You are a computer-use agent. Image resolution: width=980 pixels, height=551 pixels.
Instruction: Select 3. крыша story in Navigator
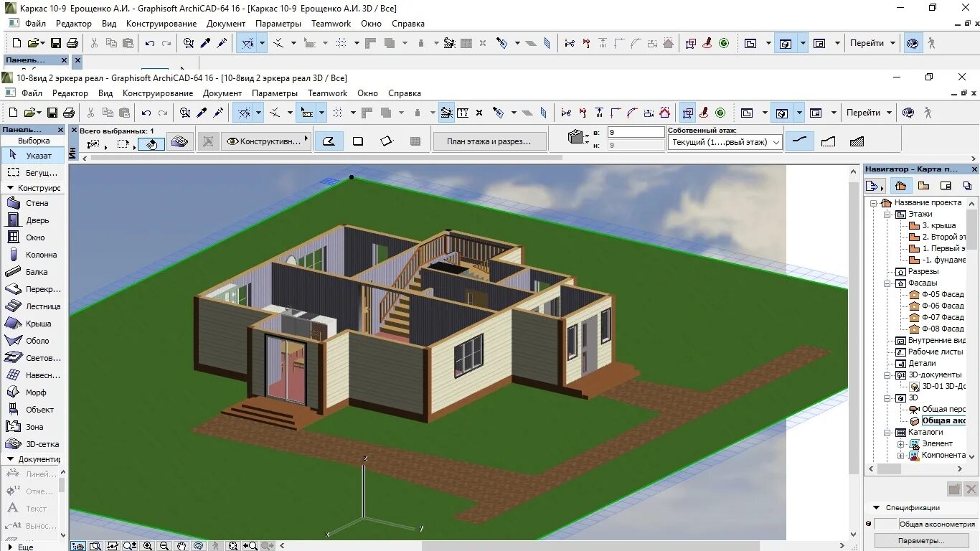click(x=938, y=225)
